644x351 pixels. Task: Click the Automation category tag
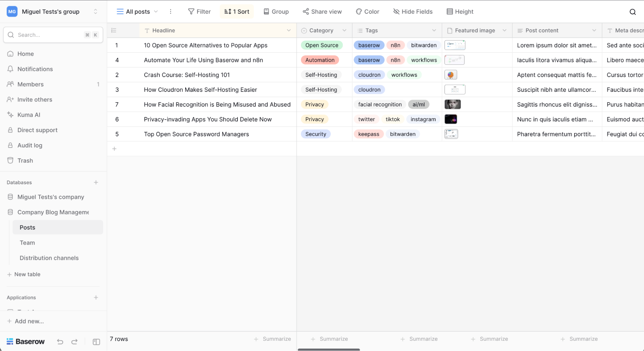point(320,60)
